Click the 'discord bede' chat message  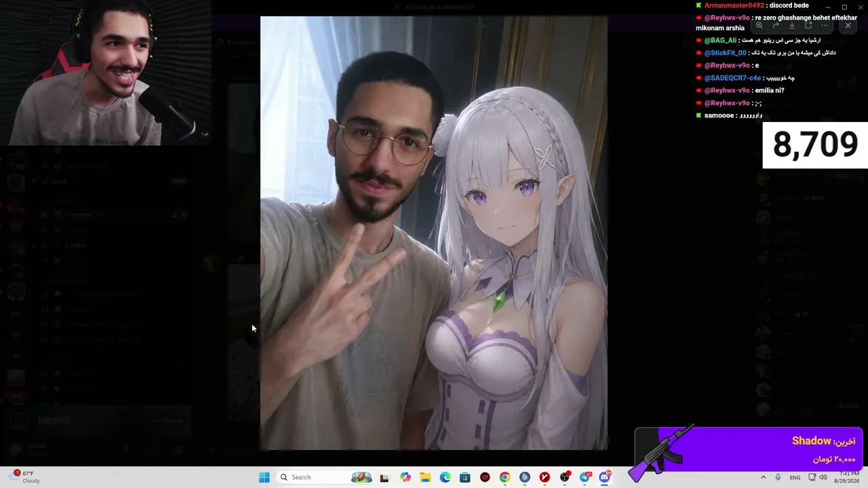pyautogui.click(x=789, y=5)
